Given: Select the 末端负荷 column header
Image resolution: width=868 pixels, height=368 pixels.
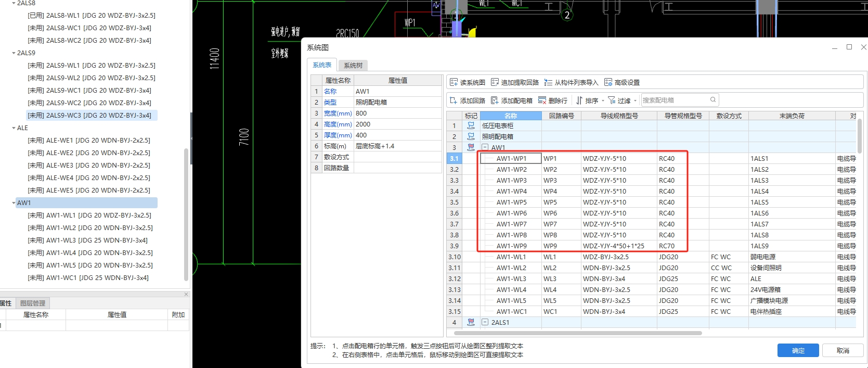Looking at the screenshot, I should click(792, 116).
